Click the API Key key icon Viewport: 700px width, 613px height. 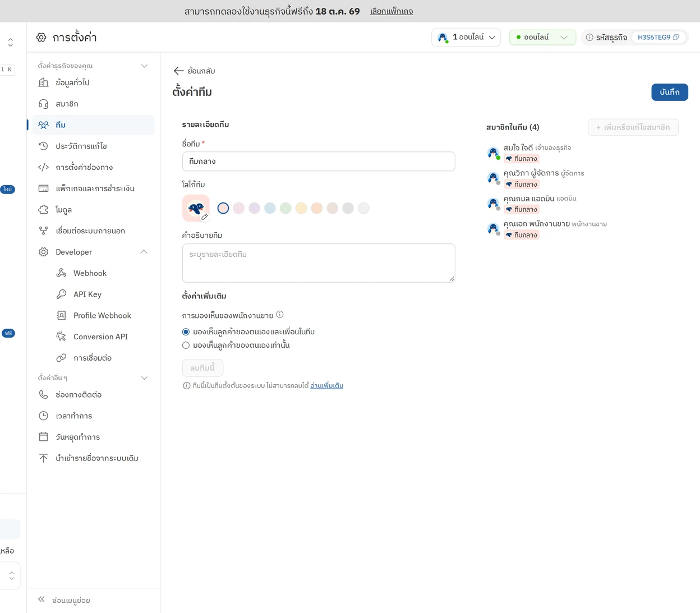click(x=61, y=294)
